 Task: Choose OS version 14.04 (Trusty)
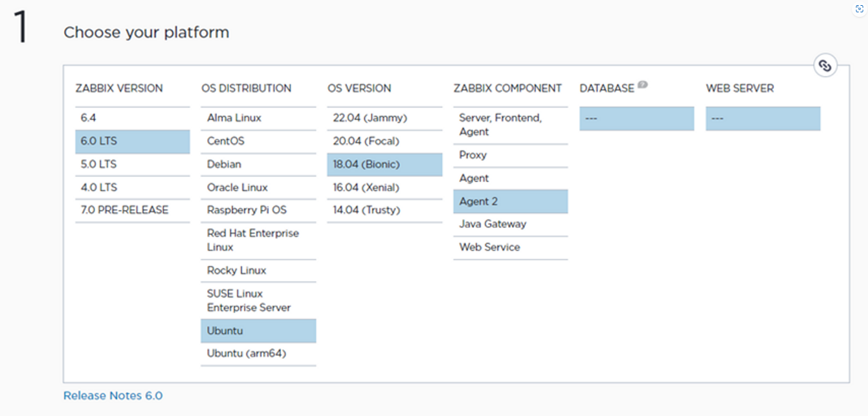384,211
